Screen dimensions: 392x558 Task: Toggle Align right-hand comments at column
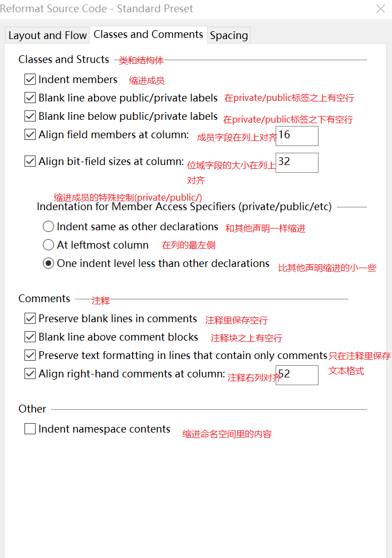pyautogui.click(x=30, y=374)
